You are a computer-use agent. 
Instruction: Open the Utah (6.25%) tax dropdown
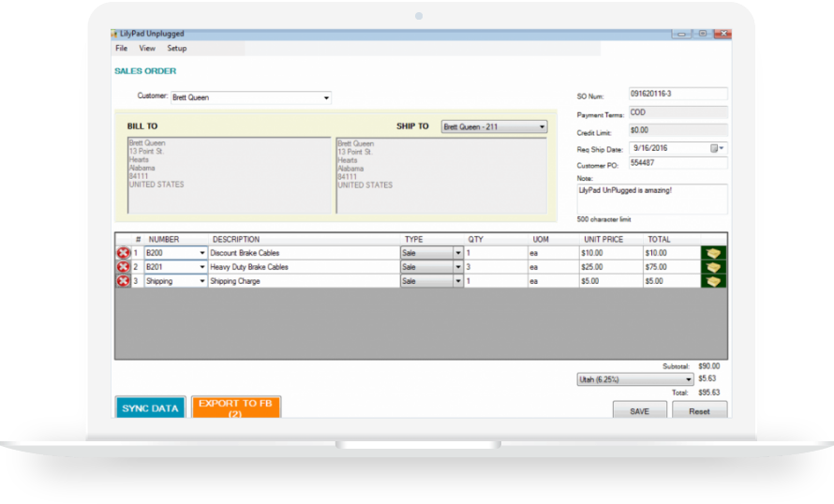click(x=688, y=379)
